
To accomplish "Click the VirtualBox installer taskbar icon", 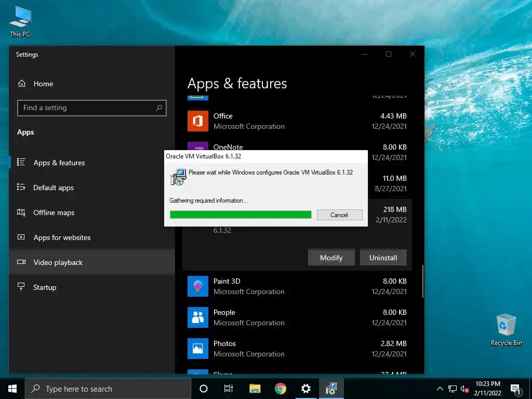I will coord(331,389).
